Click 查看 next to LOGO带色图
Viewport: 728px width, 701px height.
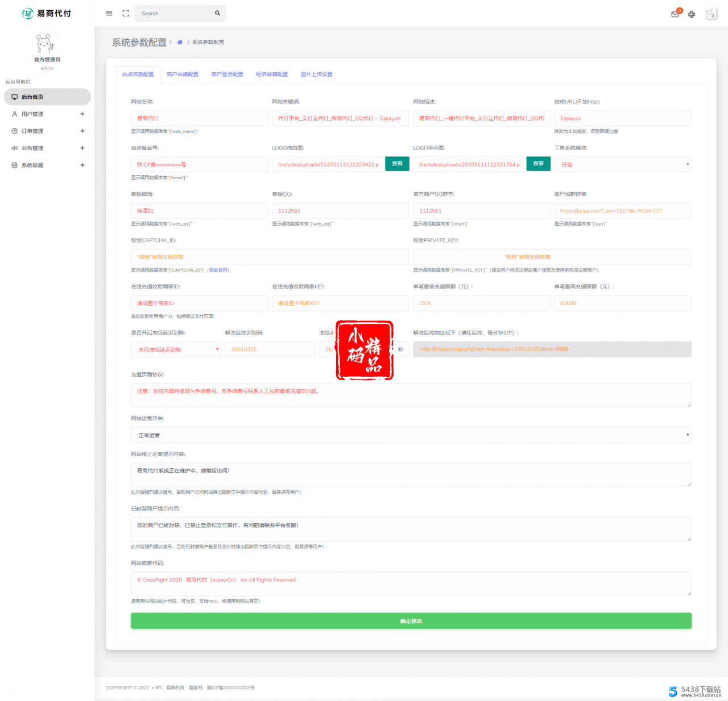coord(539,164)
